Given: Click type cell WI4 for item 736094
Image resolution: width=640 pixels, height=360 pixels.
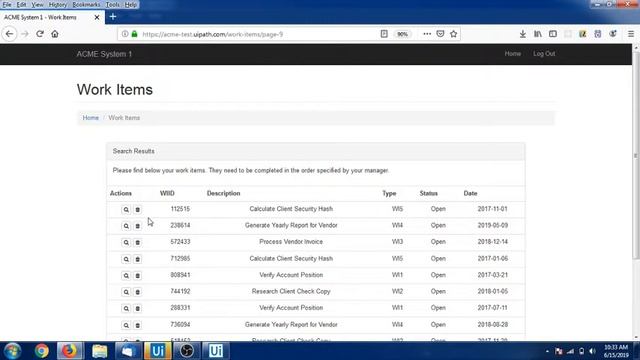Looking at the screenshot, I should (x=397, y=324).
